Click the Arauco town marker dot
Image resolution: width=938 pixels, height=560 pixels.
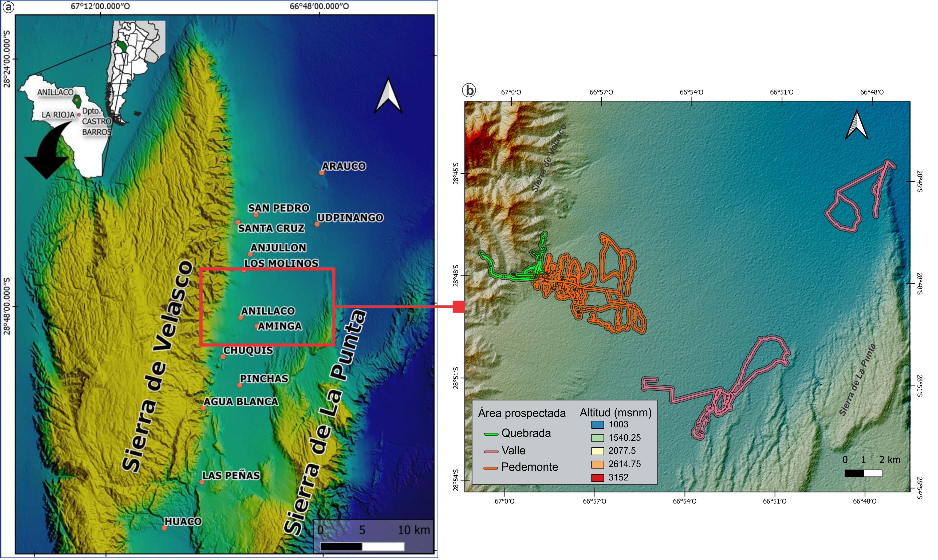pos(321,173)
